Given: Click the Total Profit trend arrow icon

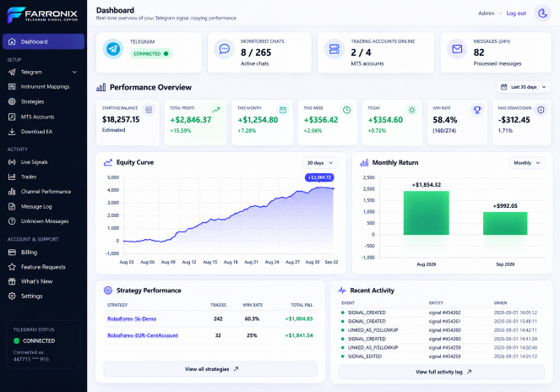Looking at the screenshot, I should 216,110.
